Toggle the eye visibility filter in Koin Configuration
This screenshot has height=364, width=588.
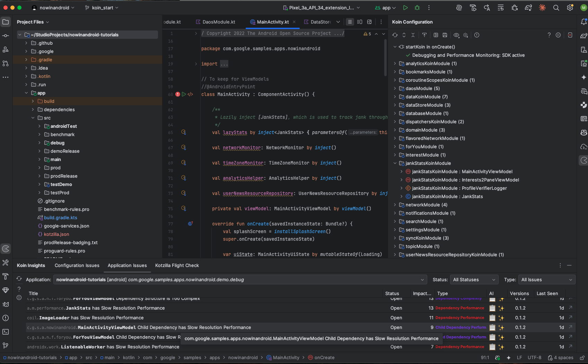(x=456, y=35)
